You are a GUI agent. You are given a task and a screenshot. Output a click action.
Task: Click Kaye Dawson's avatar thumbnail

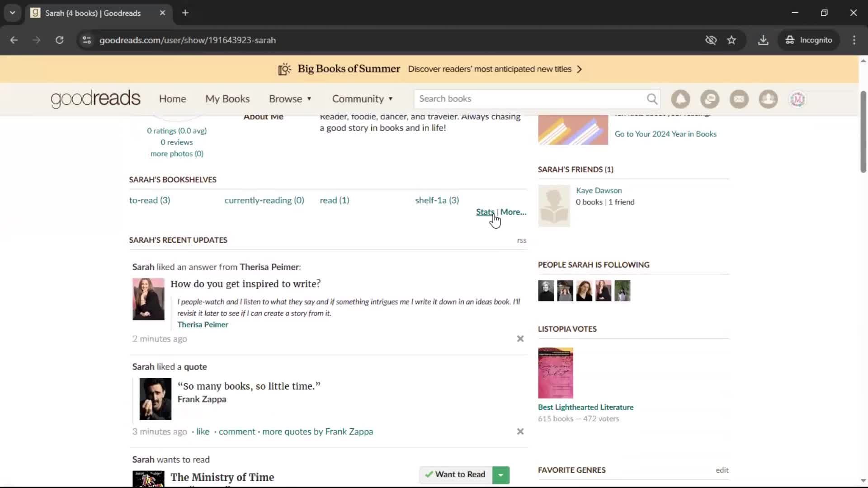554,206
